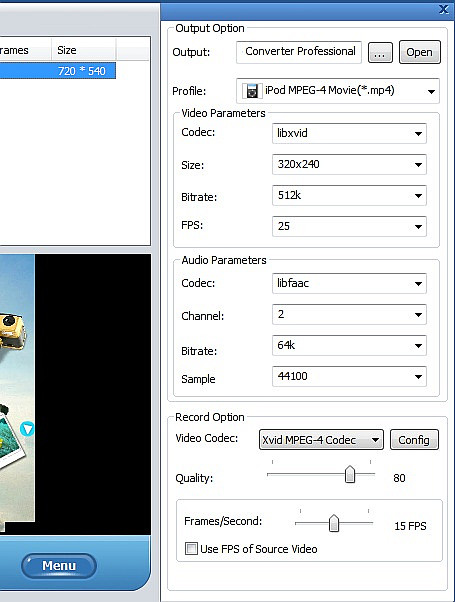Click the Frames/Second slider handle
Image resolution: width=455 pixels, height=602 pixels.
[334, 523]
